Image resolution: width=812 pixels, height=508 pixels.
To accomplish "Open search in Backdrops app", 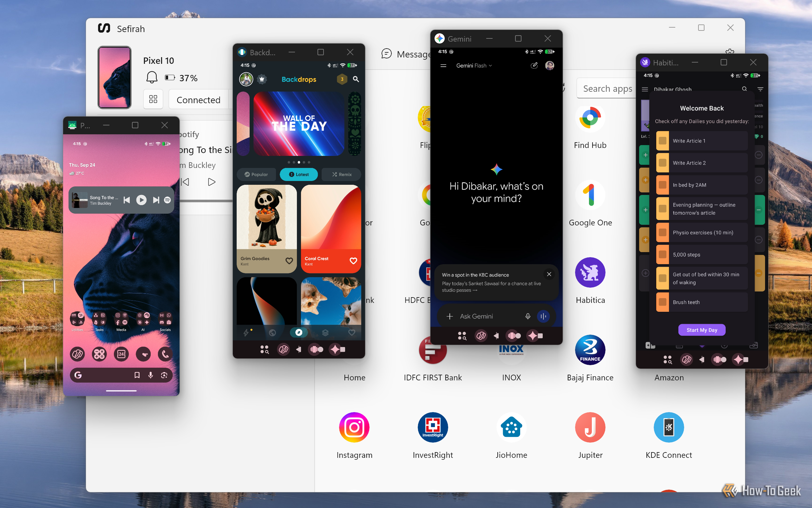I will (x=356, y=79).
